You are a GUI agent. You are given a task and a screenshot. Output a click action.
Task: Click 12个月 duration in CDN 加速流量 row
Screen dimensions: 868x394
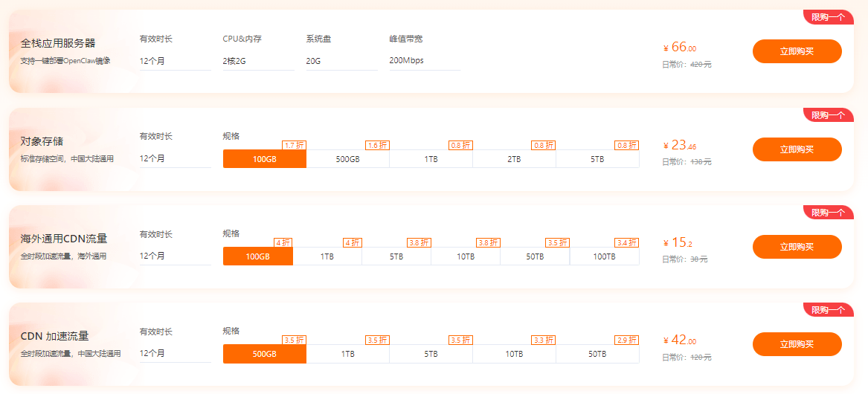pyautogui.click(x=152, y=353)
